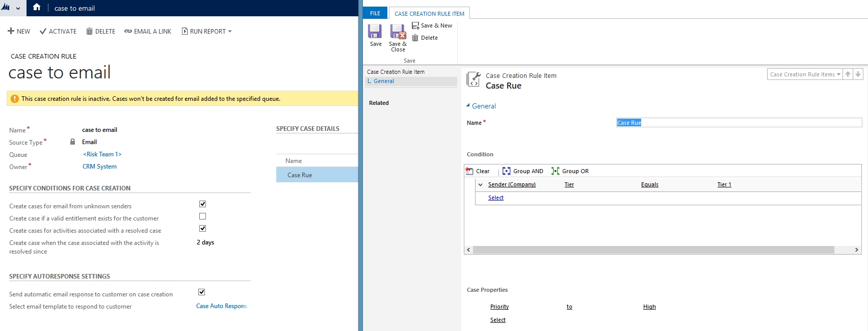Open the Risk Team 1 queue link
Screen dimensions: 868x331
[x=102, y=154]
